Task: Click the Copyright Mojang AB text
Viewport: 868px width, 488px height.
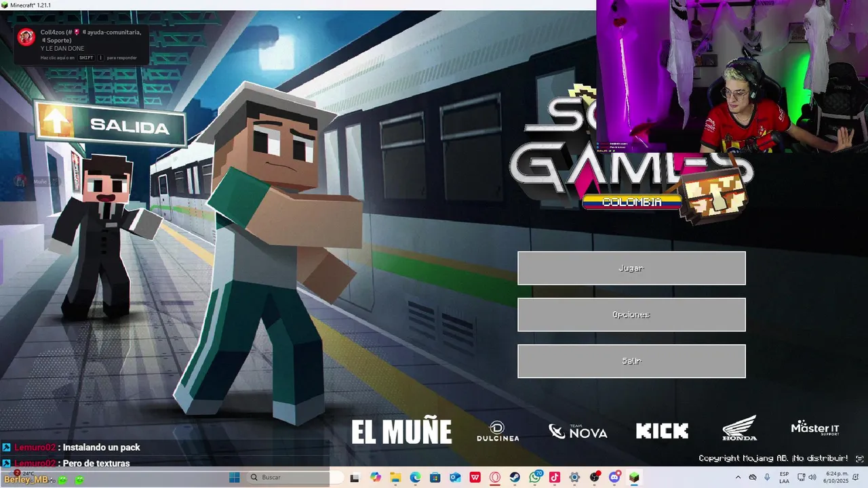Action: tap(773, 458)
